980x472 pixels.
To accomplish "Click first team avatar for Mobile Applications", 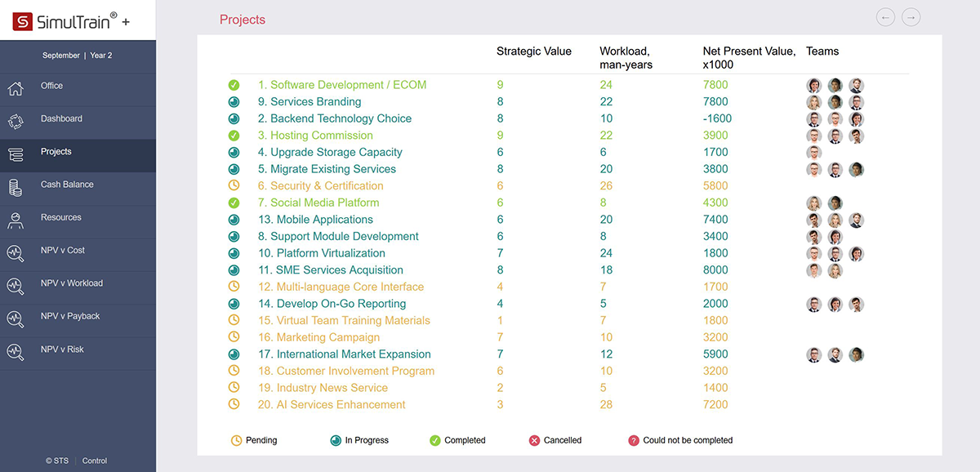I will [x=813, y=220].
